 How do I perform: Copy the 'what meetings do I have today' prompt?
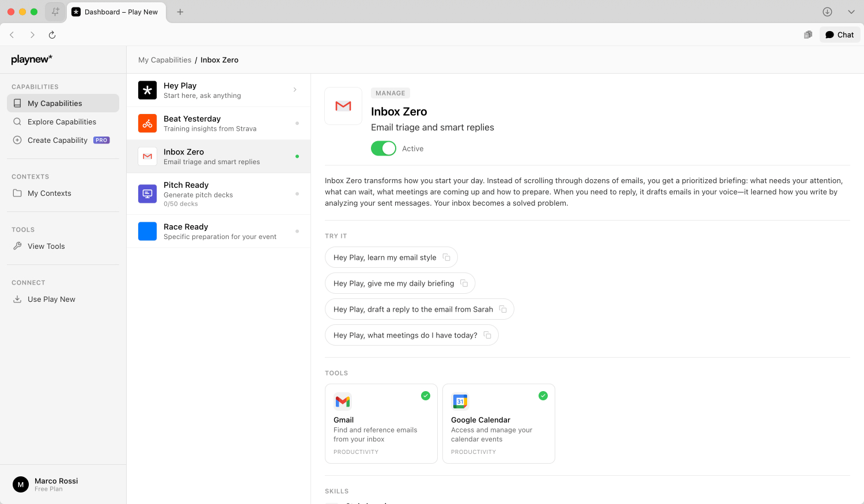(487, 335)
